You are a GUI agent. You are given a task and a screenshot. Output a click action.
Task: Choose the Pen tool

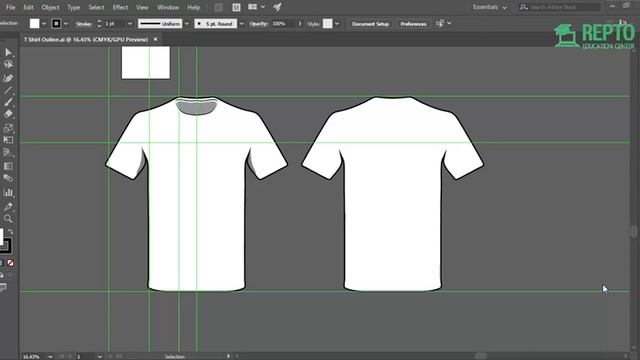pyautogui.click(x=8, y=78)
